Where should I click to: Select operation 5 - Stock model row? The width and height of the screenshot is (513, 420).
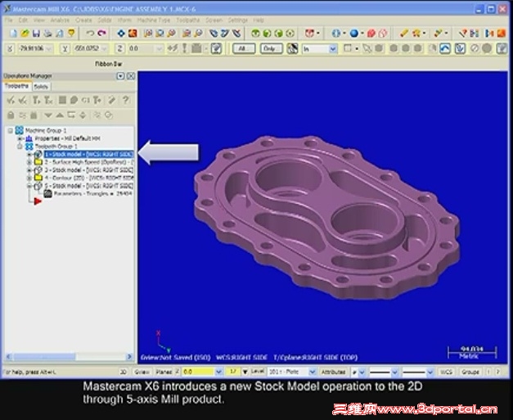click(x=88, y=186)
